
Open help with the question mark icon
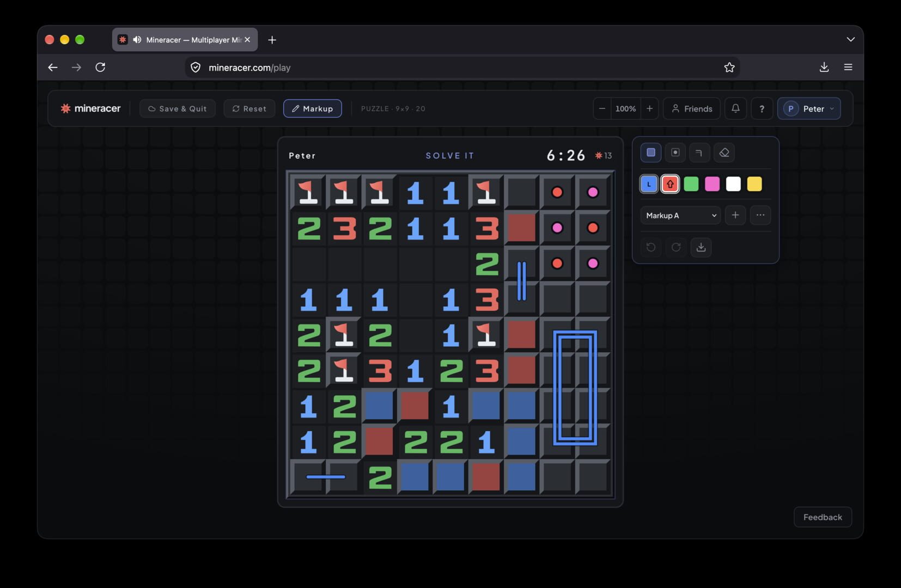coord(762,108)
